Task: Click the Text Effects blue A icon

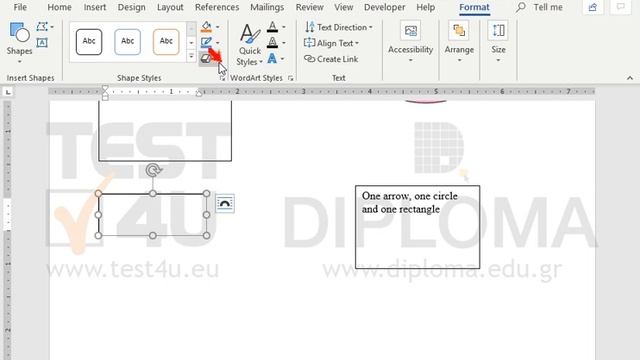Action: 272,58
